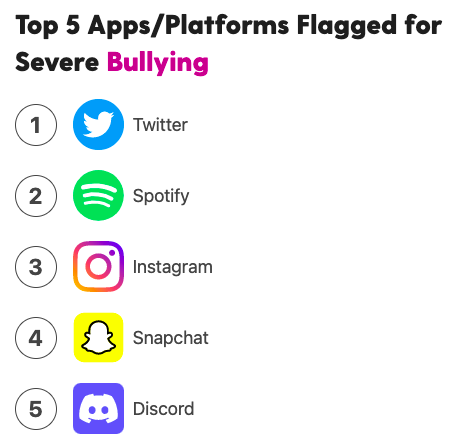Click the Instagram text label
This screenshot has height=446, width=471.
[173, 267]
